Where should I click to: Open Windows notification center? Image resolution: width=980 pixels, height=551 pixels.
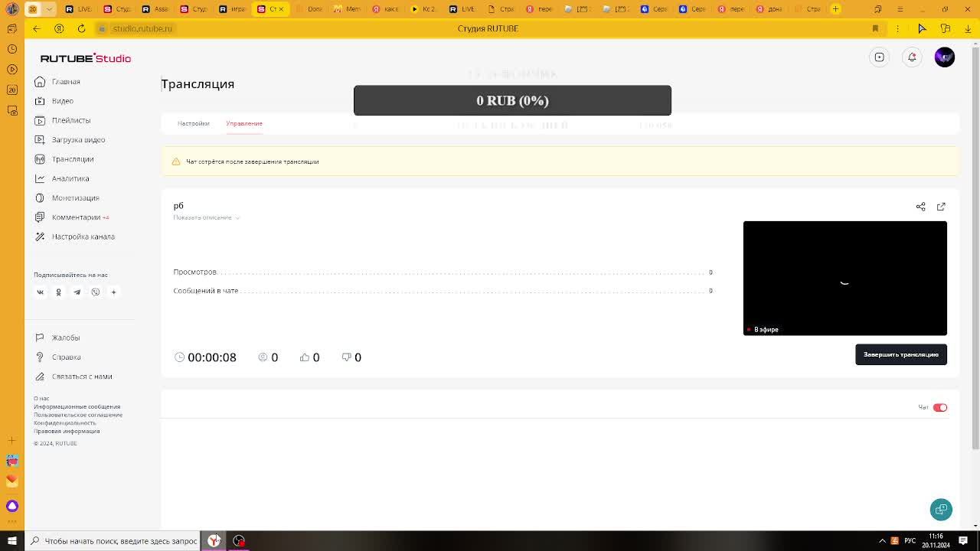963,541
